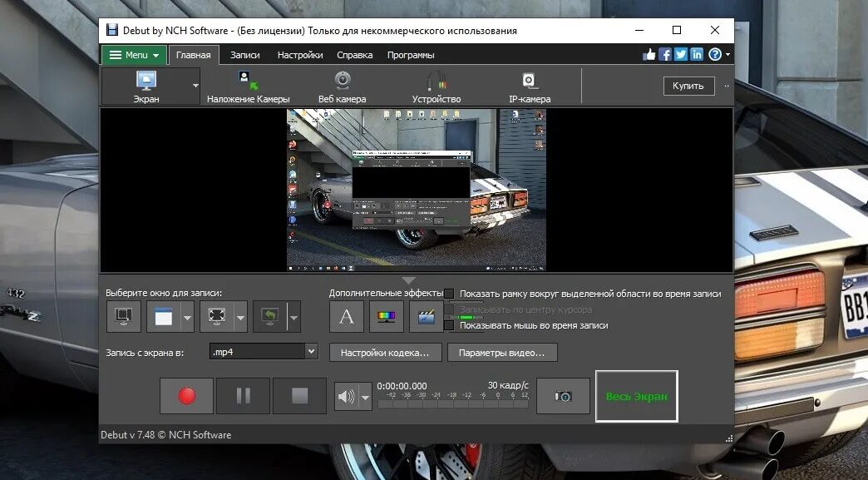Viewport: 868px width, 480px height.
Task: Open Параметры видео... dialog
Action: [501, 353]
